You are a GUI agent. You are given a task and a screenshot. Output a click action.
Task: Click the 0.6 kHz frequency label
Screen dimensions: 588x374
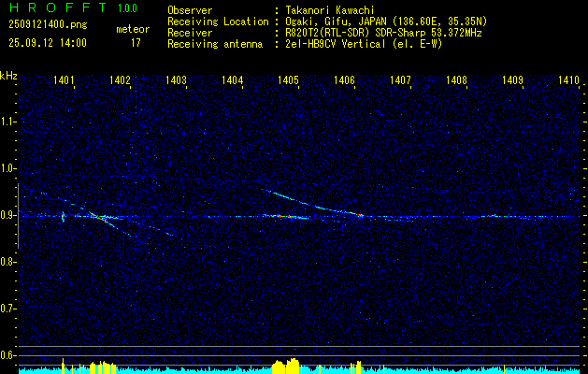[x=8, y=355]
